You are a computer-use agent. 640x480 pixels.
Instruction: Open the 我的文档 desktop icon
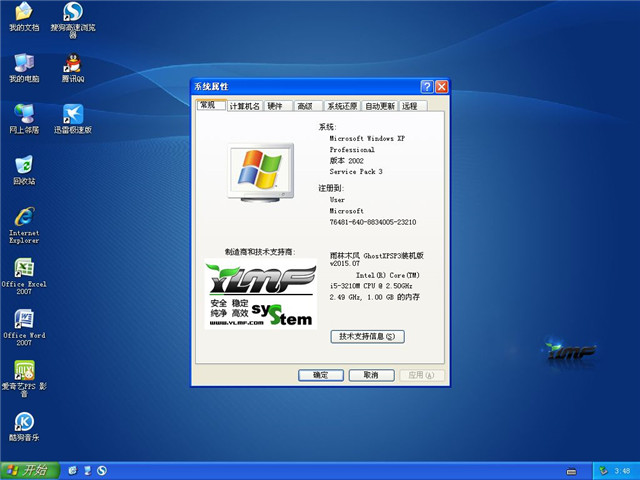[x=24, y=16]
